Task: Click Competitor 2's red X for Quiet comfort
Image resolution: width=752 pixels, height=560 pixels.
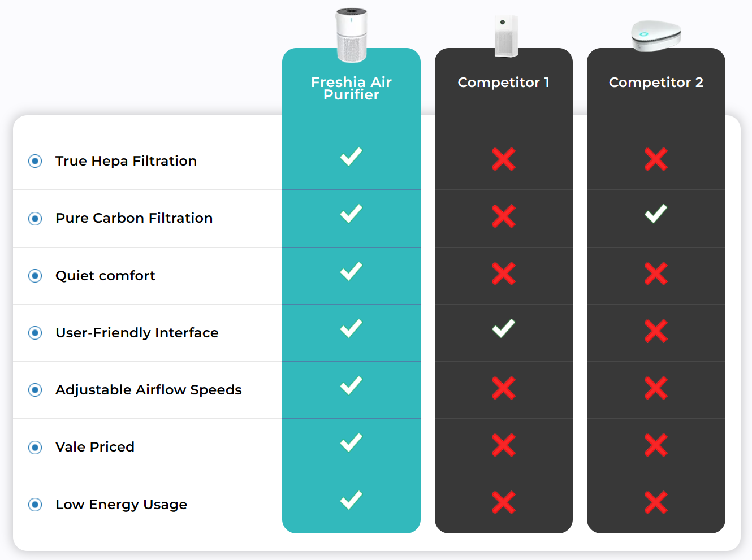Action: [x=656, y=274]
